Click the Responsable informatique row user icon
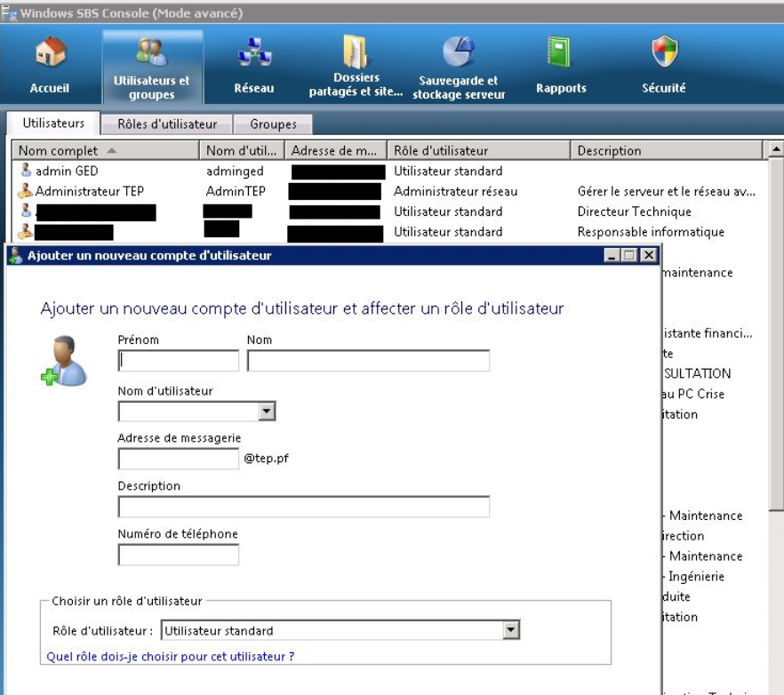The width and height of the screenshot is (784, 695). (x=26, y=230)
